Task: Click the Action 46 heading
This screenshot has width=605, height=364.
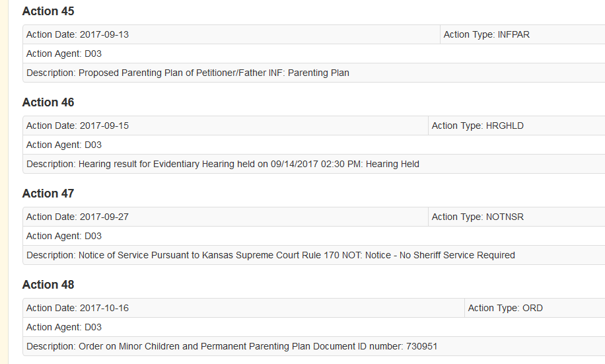Action: tap(48, 102)
